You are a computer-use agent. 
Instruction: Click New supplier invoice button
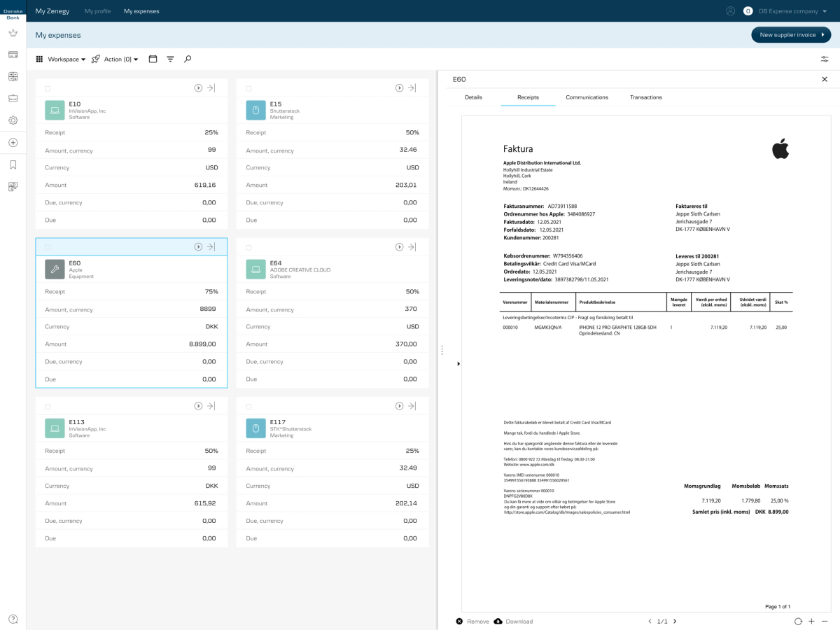pos(791,35)
